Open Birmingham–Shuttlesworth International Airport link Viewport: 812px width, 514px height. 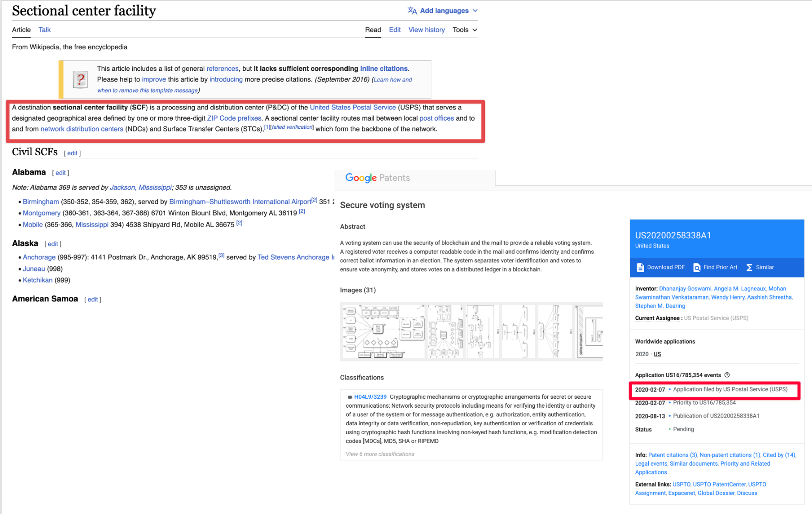(x=240, y=202)
